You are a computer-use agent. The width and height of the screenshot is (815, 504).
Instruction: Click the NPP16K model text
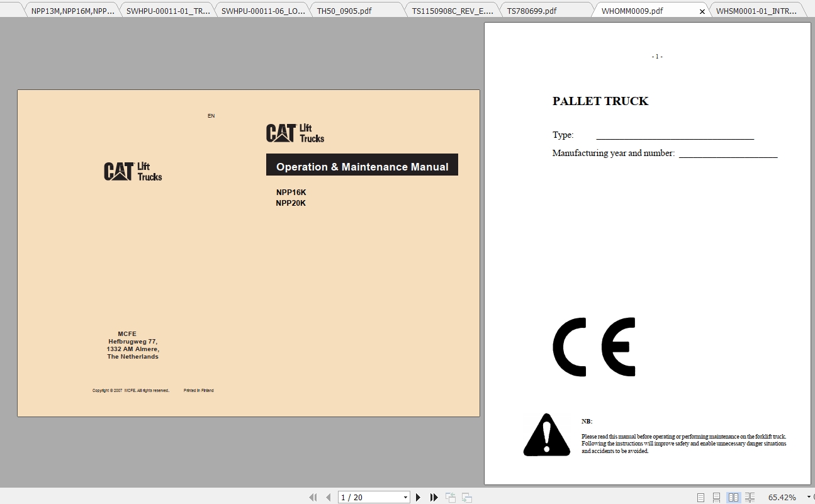(291, 193)
